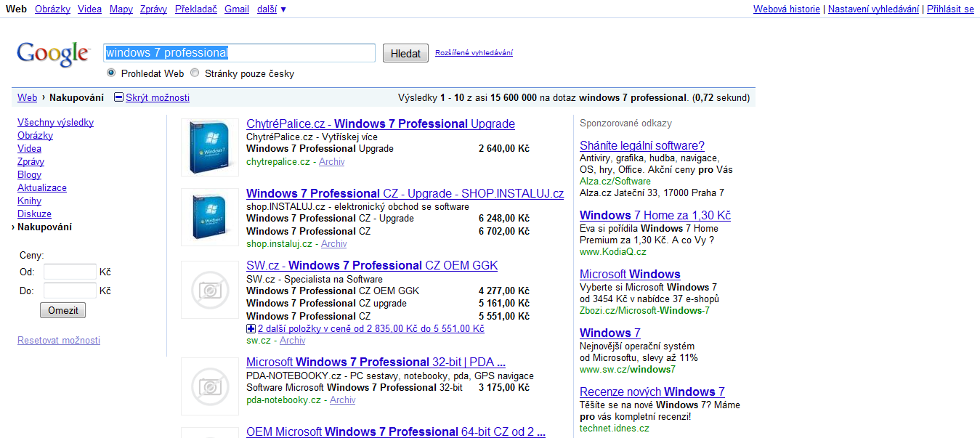Open Archiv link next to pda-notebooky.cz
This screenshot has width=980, height=438.
tap(343, 400)
